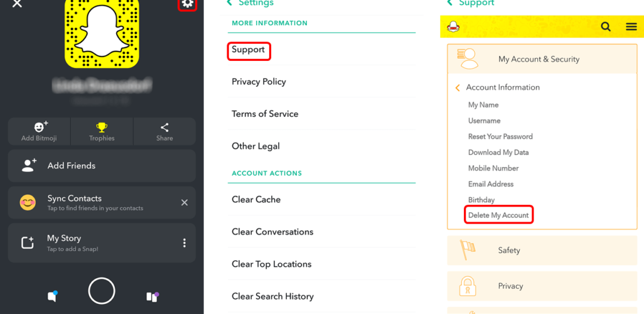644x314 pixels.
Task: Click the Delete My Account link
Action: coord(499,215)
